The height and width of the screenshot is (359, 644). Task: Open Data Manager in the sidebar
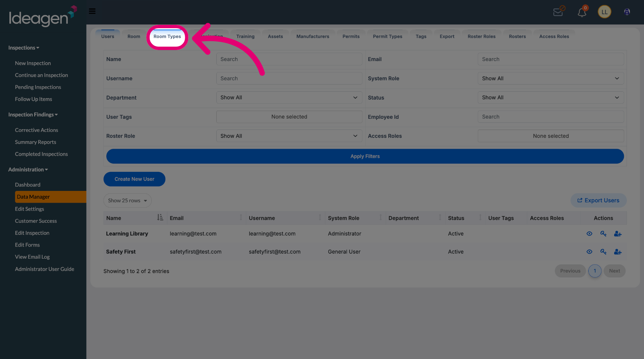point(50,197)
